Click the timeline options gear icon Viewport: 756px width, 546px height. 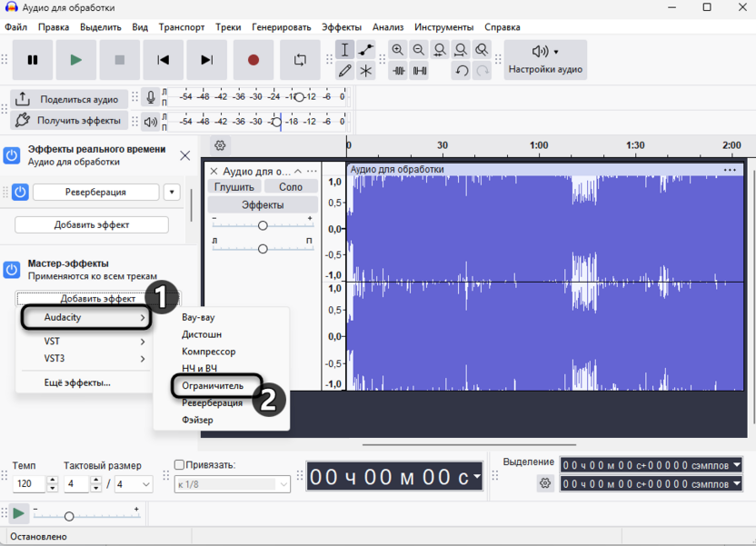coord(220,145)
